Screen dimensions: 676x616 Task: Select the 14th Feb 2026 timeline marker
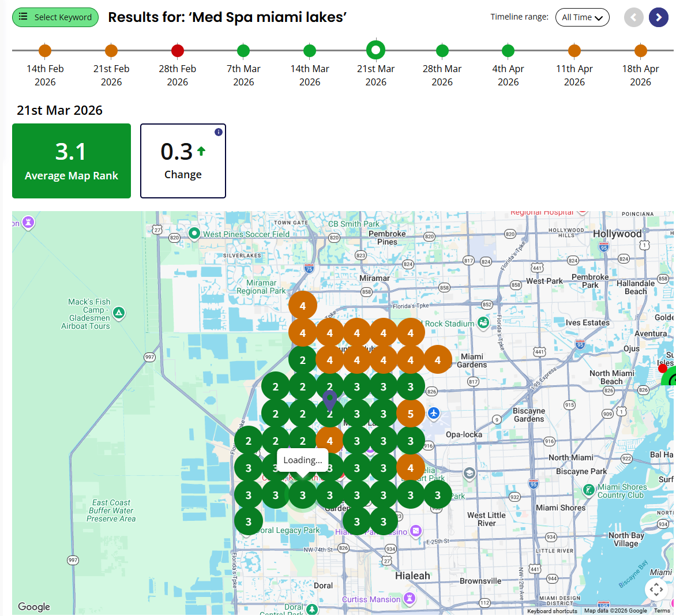click(45, 50)
